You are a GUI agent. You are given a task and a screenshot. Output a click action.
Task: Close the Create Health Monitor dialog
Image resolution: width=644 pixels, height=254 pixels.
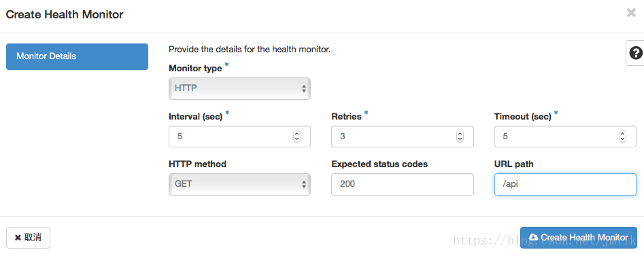point(631,13)
